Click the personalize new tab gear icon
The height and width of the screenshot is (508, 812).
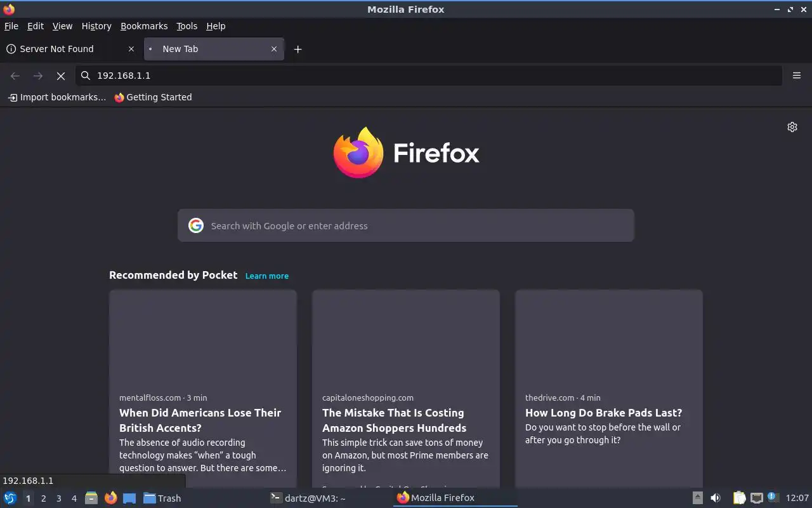coord(792,127)
